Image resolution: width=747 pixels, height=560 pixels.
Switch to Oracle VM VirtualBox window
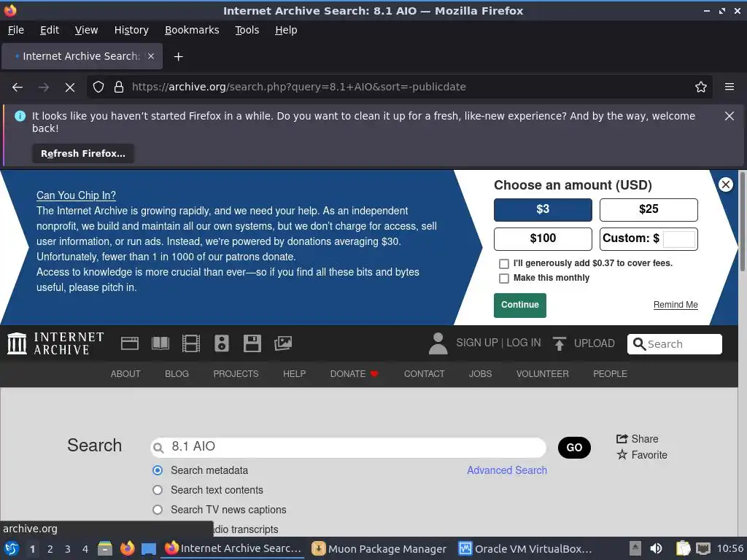[x=525, y=548]
